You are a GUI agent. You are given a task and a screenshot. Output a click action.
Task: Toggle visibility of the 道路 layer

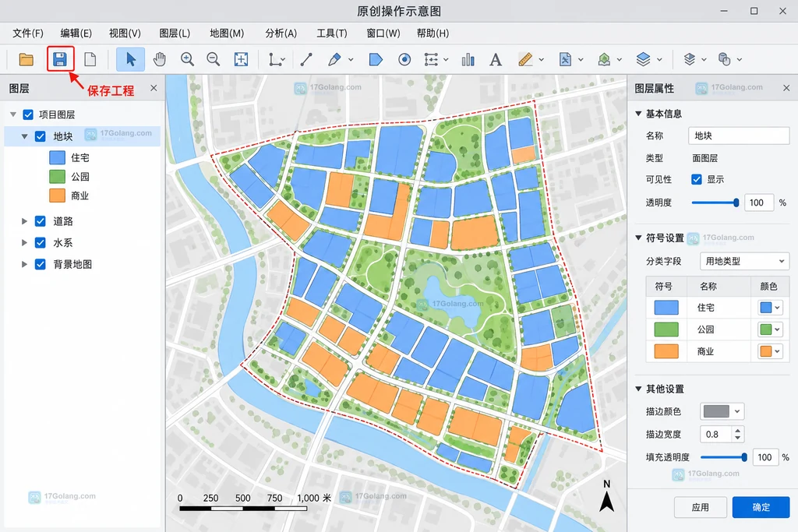[41, 220]
